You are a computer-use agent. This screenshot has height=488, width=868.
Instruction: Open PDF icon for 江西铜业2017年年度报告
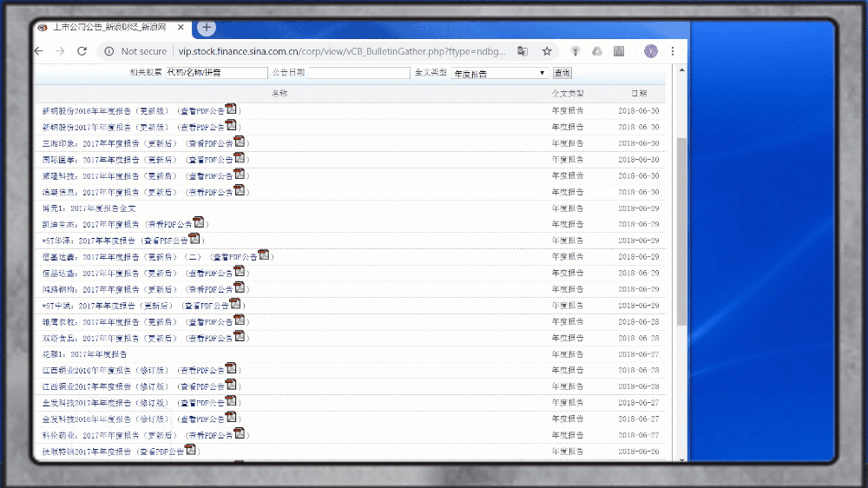point(231,384)
